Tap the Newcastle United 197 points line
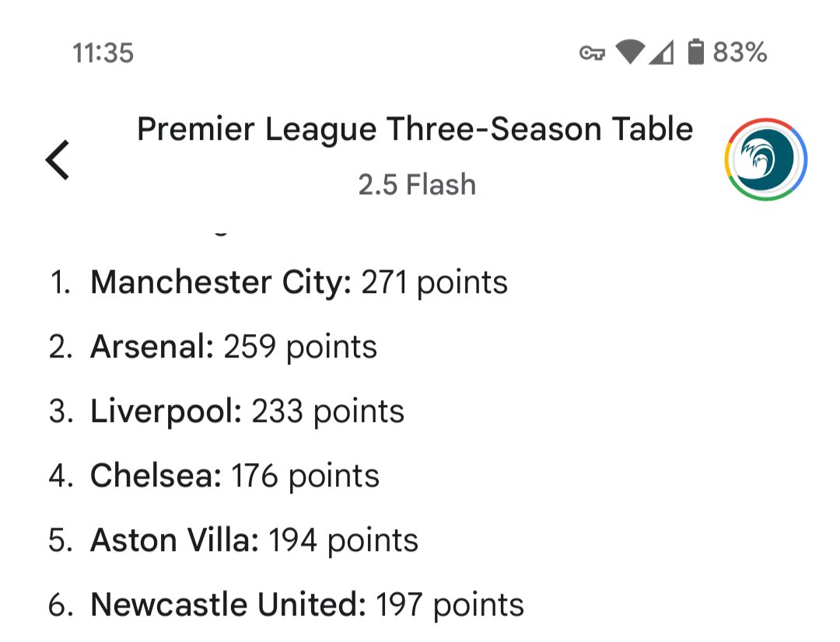The height and width of the screenshot is (642, 840). pyautogui.click(x=286, y=605)
